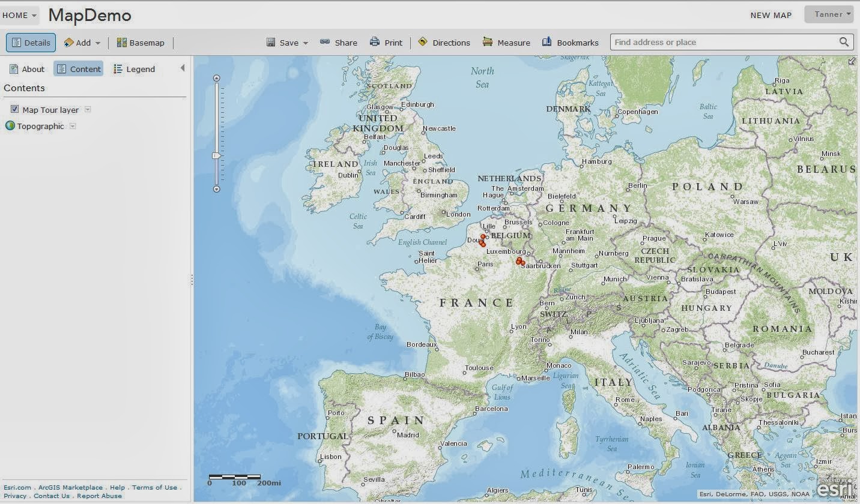860x504 pixels.
Task: Click the esri logo on the map
Action: point(835,489)
